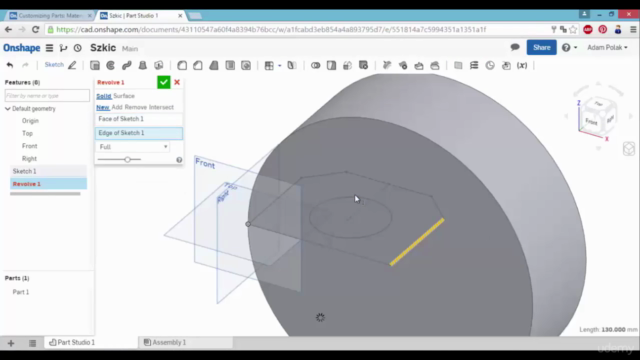Open the Full revolve type dropdown
This screenshot has width=640, height=360.
[133, 147]
